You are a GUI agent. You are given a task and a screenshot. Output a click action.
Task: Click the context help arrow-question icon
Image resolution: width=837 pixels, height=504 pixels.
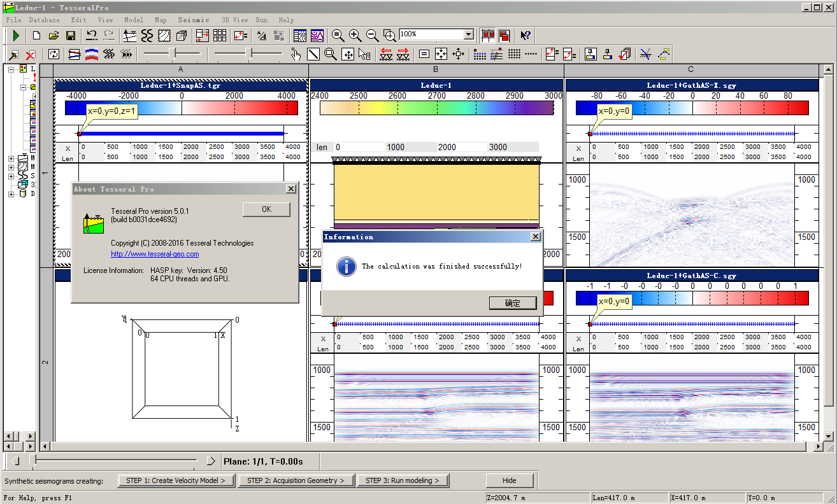pyautogui.click(x=526, y=36)
